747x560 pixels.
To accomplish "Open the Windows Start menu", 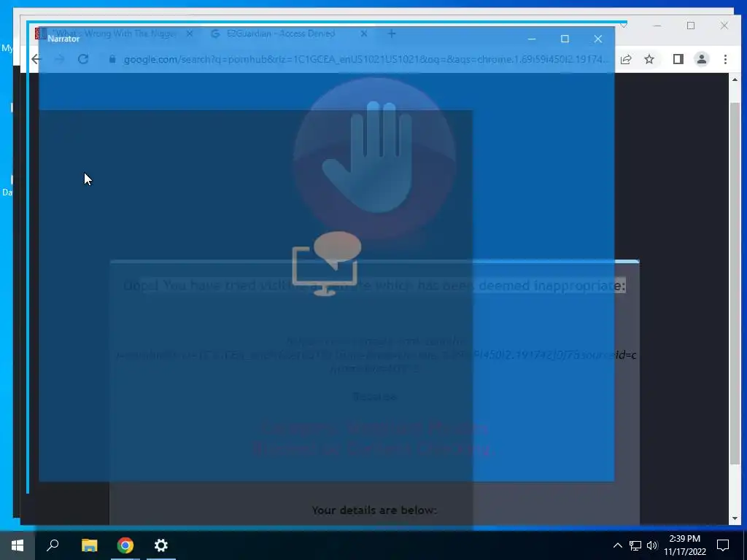I will tap(18, 545).
